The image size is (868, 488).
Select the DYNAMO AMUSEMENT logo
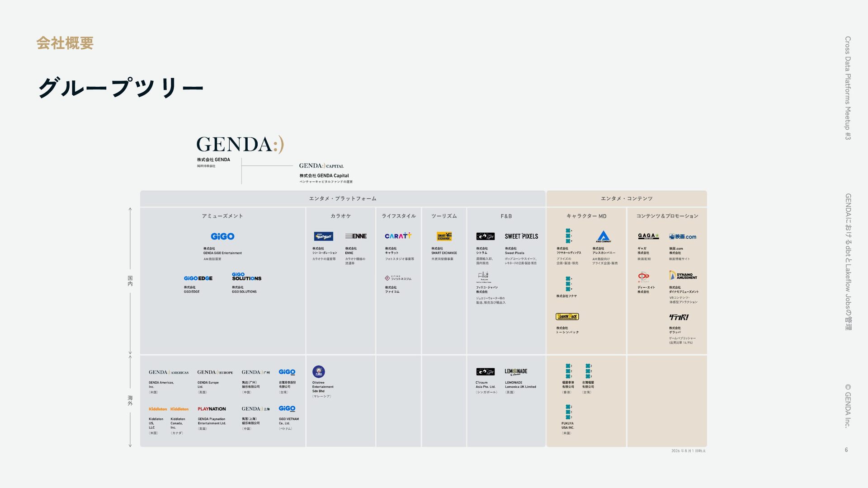[683, 276]
